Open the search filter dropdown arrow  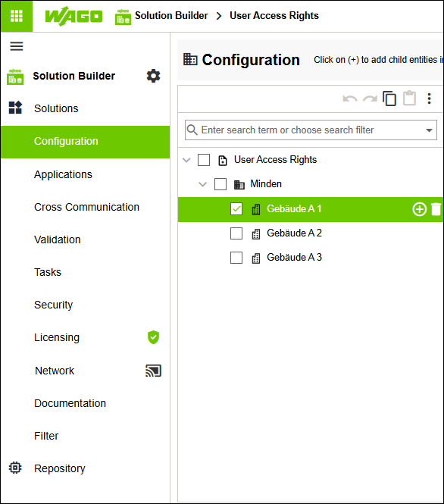tap(429, 130)
